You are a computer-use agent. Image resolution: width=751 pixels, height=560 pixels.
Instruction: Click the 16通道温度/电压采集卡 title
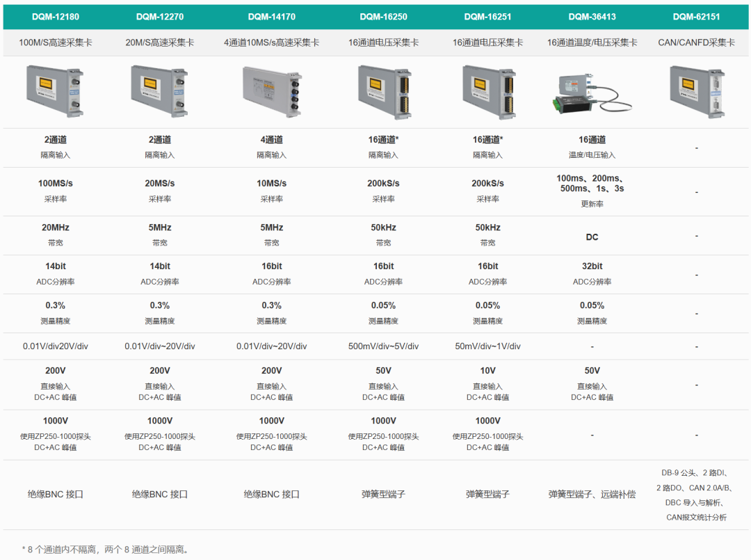[592, 42]
